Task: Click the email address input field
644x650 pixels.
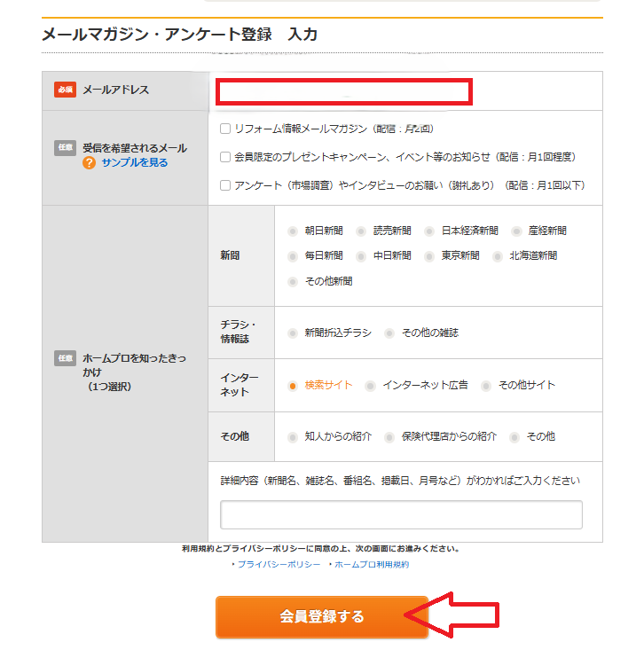Action: coord(345,91)
